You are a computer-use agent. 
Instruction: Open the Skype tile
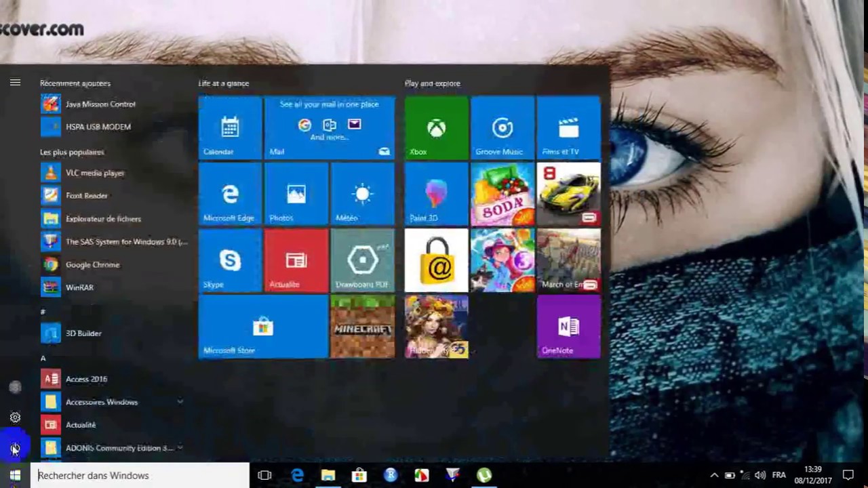[x=230, y=261]
